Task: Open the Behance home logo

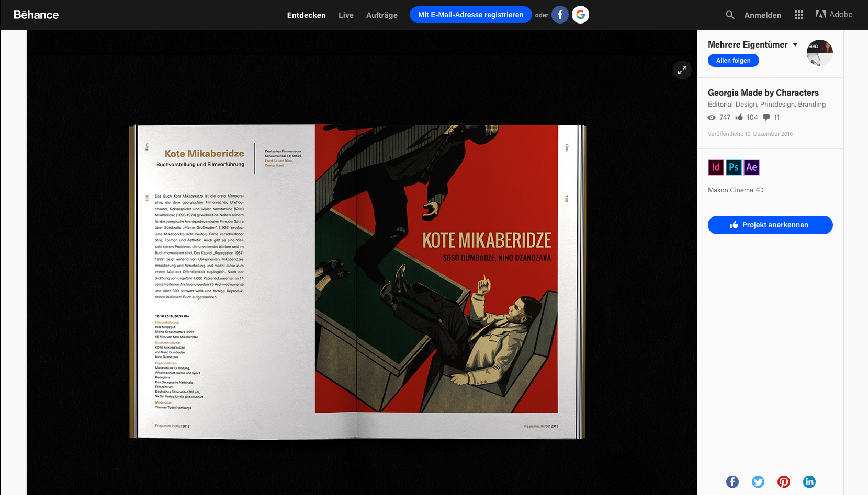Action: pyautogui.click(x=36, y=15)
